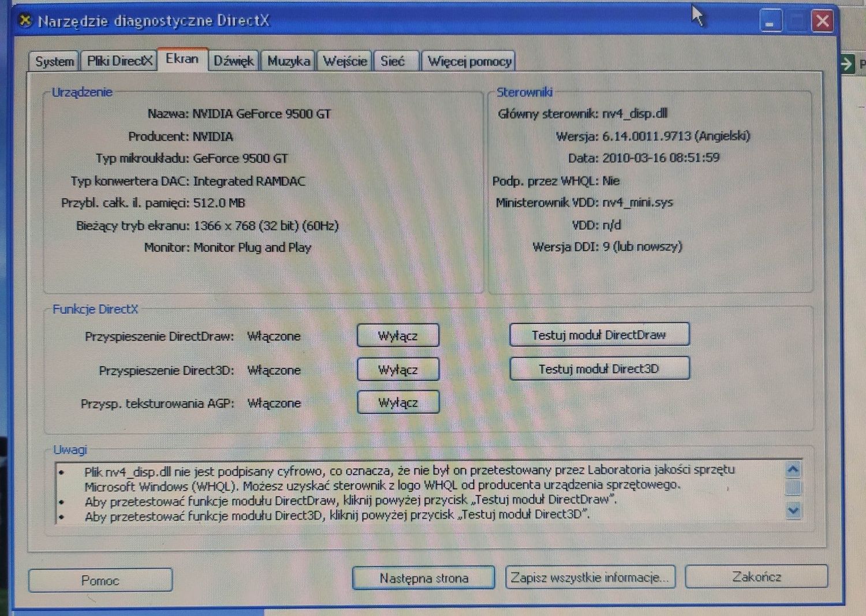Click the Uwagi group label
Image resolution: width=866 pixels, height=616 pixels.
[x=70, y=450]
